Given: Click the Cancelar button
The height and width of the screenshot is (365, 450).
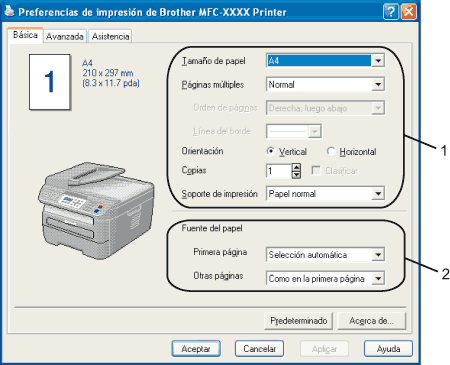Looking at the screenshot, I should point(259,349).
